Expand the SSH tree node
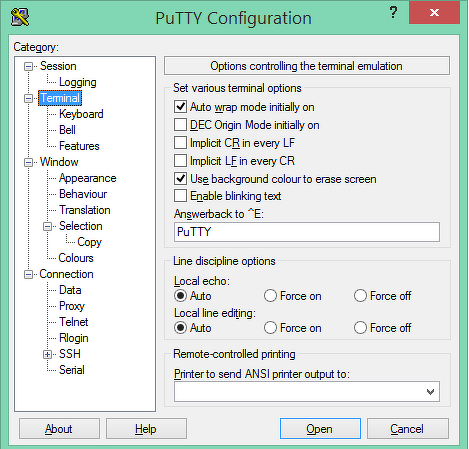 point(48,354)
